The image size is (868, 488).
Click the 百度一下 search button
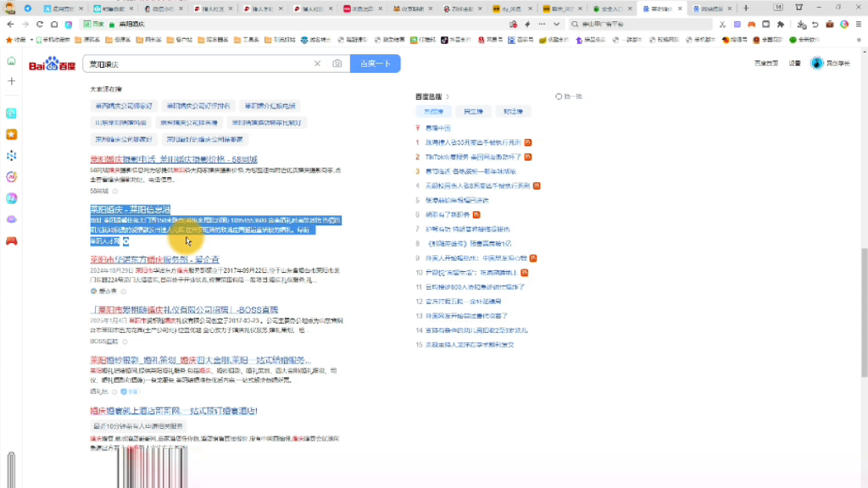coord(376,63)
